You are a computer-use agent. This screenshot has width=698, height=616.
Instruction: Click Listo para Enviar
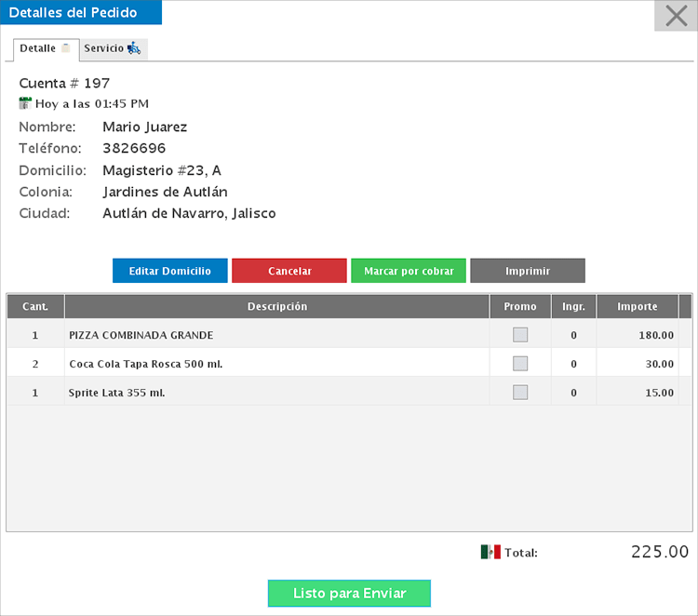coord(349,593)
